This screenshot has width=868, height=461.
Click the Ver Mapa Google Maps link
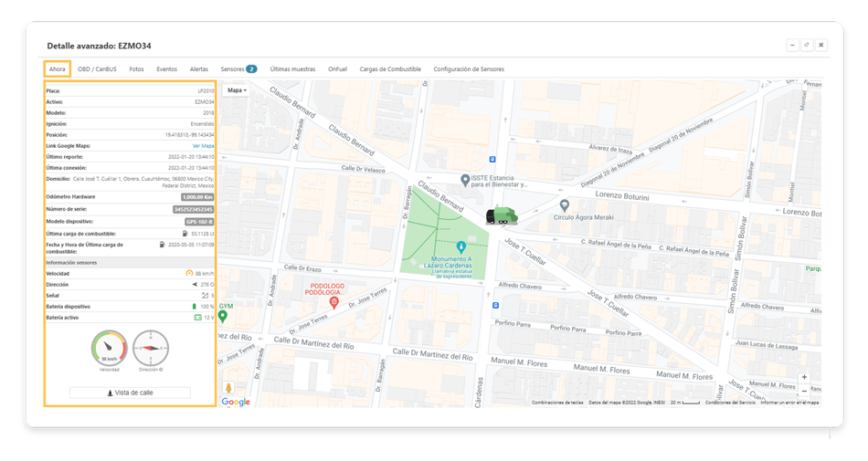[203, 146]
